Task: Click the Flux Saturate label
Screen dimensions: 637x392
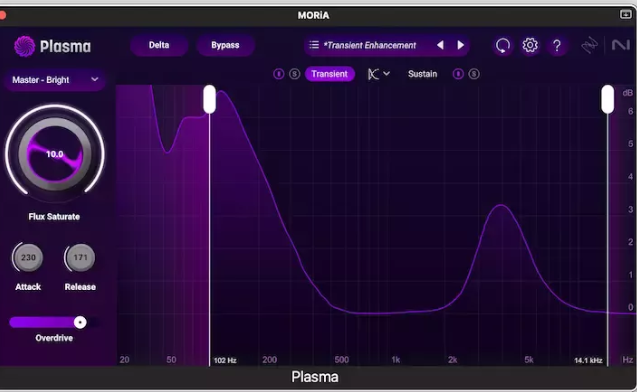Action: click(x=54, y=217)
